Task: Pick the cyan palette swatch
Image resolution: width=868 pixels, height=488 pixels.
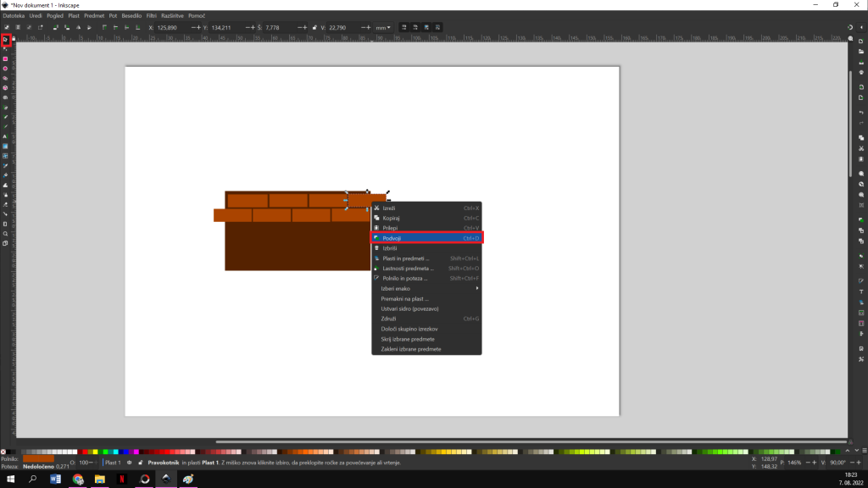Action: pos(115,452)
